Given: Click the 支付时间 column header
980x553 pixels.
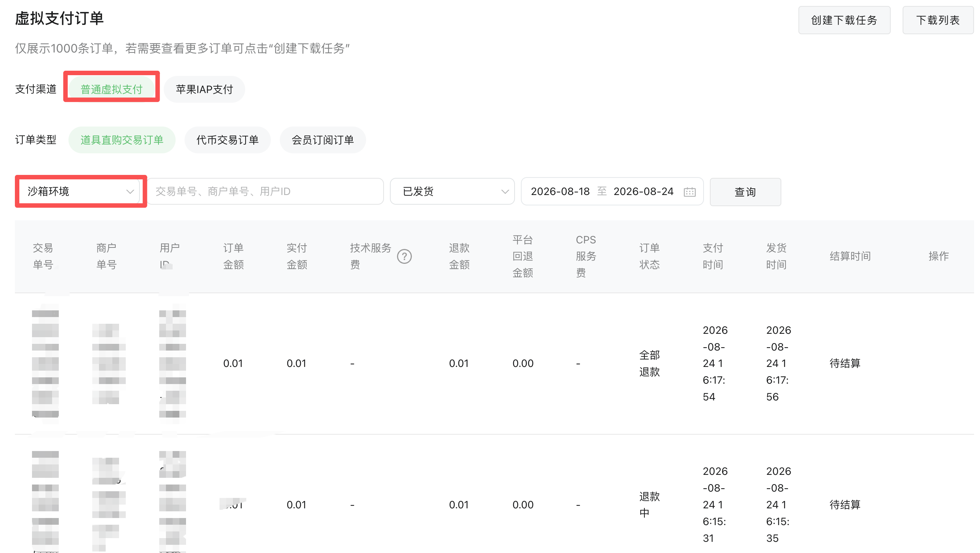Looking at the screenshot, I should [x=713, y=256].
